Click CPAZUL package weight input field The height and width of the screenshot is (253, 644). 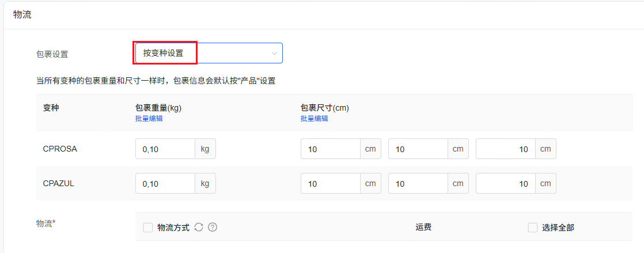[x=165, y=184]
